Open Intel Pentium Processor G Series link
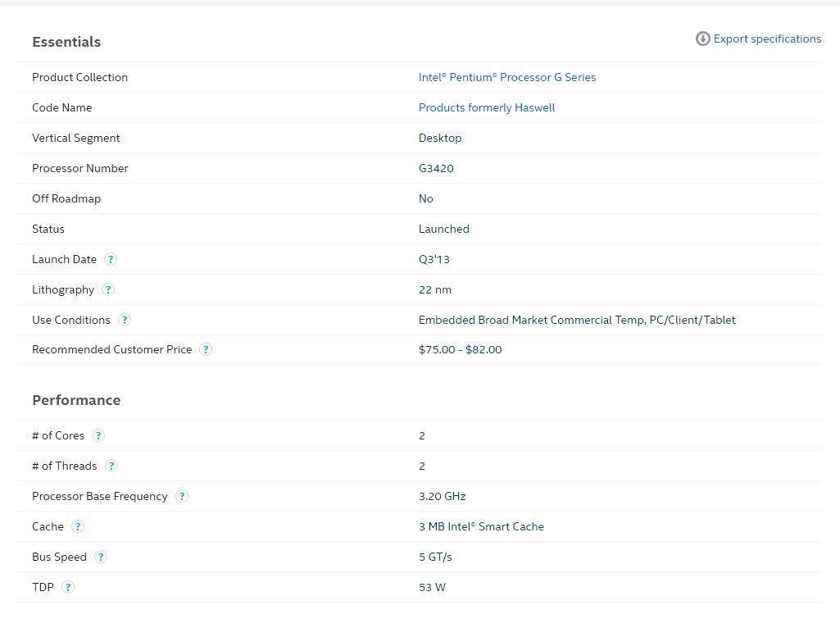 tap(506, 77)
